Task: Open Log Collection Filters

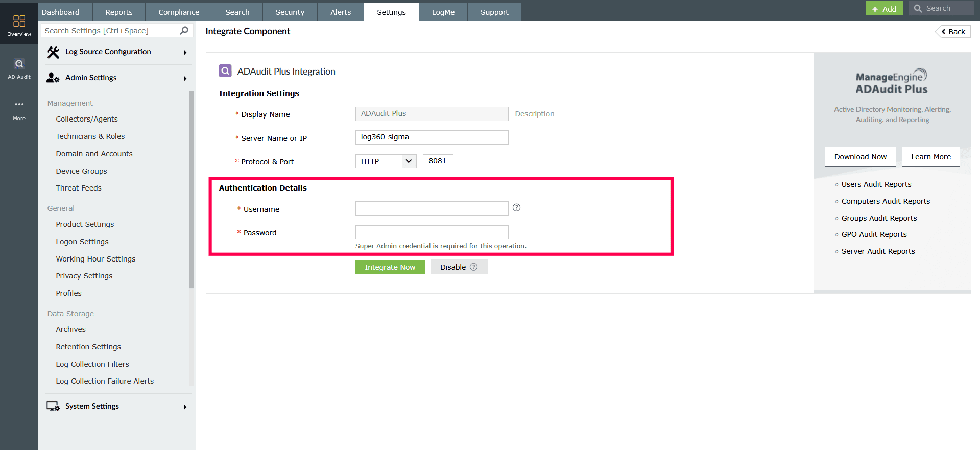Action: tap(92, 364)
